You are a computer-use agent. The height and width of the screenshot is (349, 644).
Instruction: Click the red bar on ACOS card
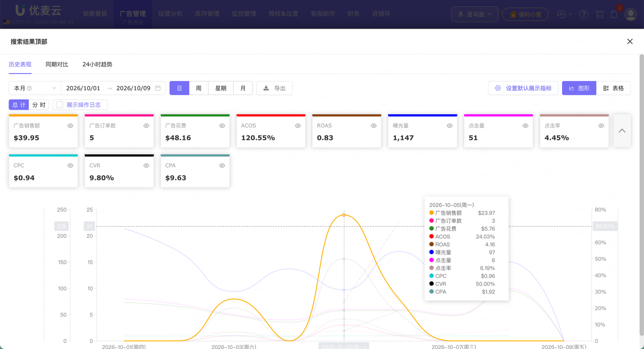271,115
